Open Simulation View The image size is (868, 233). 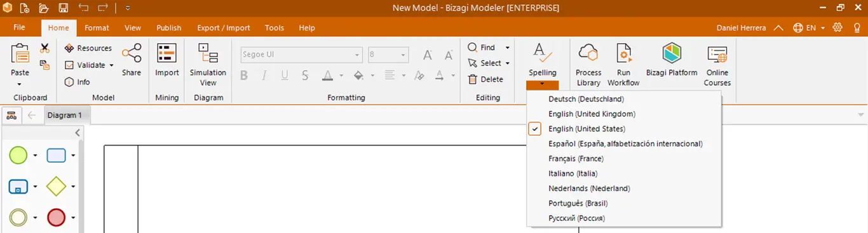point(208,64)
